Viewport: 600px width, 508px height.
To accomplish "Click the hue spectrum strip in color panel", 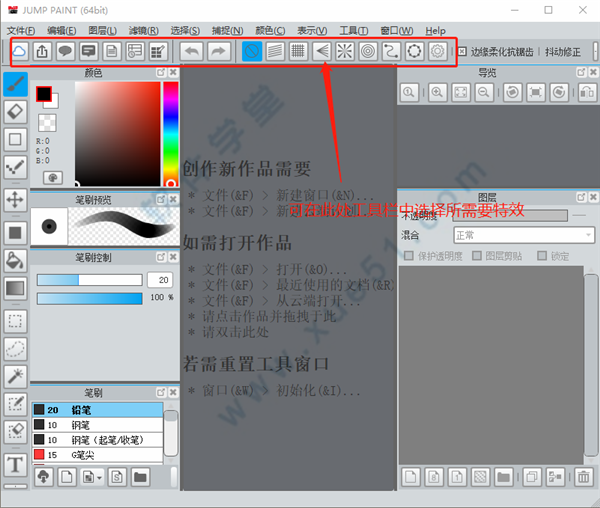I will point(171,132).
